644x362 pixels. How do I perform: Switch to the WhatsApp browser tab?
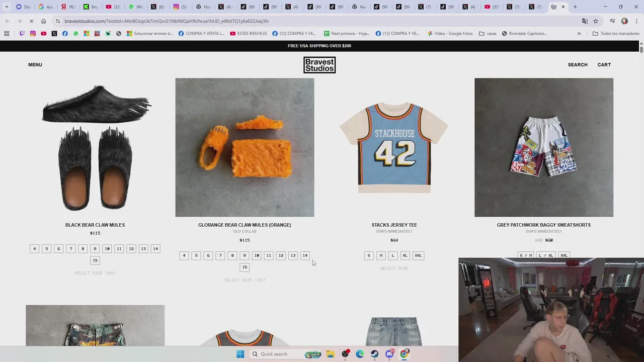(135, 7)
